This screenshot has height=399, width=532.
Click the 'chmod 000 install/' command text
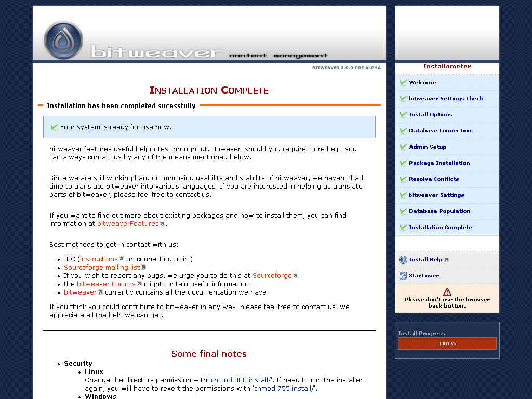(x=241, y=380)
